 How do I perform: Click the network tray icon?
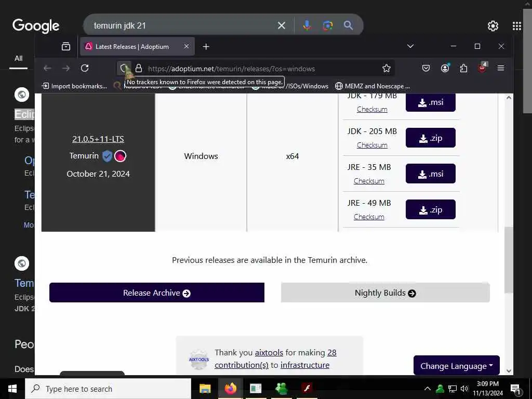pyautogui.click(x=453, y=389)
